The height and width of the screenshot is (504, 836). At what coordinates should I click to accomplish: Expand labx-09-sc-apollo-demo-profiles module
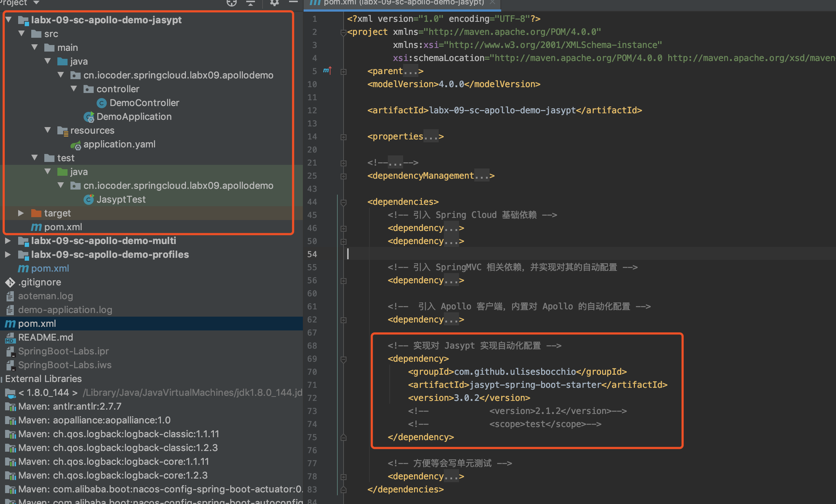[x=8, y=255]
